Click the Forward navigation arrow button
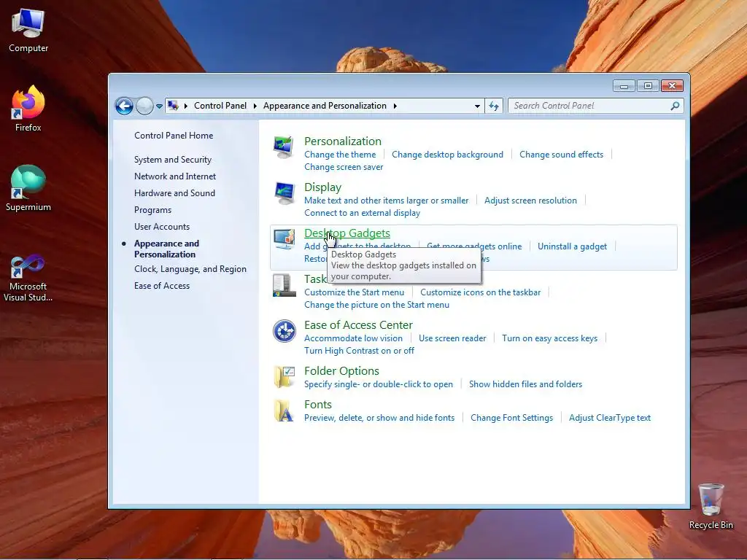747x560 pixels. coord(144,106)
